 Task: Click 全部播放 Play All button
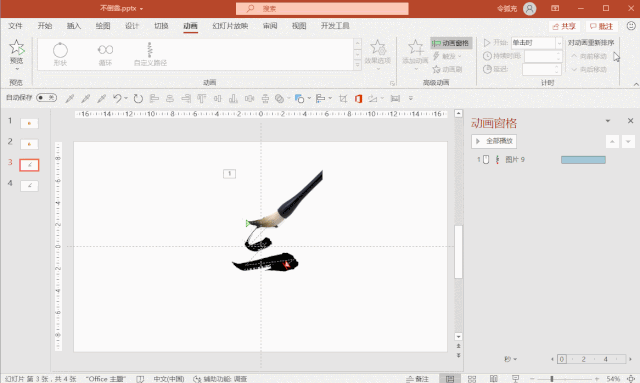494,141
